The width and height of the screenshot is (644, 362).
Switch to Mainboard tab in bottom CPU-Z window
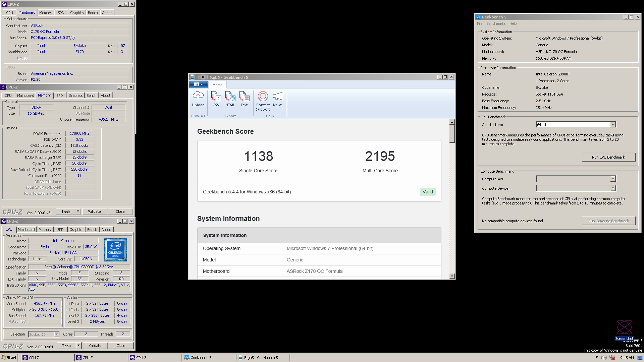tap(26, 230)
